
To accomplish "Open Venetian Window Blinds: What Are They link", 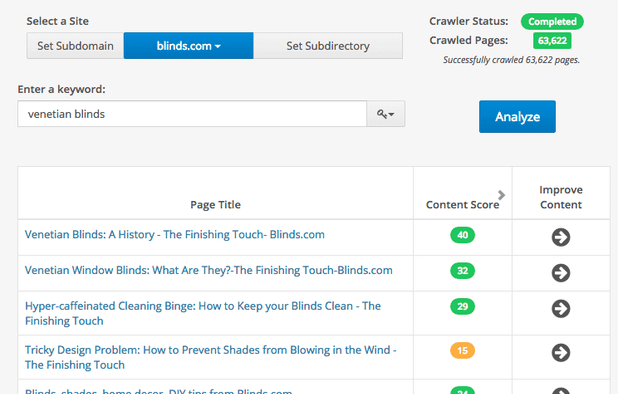I will coord(208,270).
